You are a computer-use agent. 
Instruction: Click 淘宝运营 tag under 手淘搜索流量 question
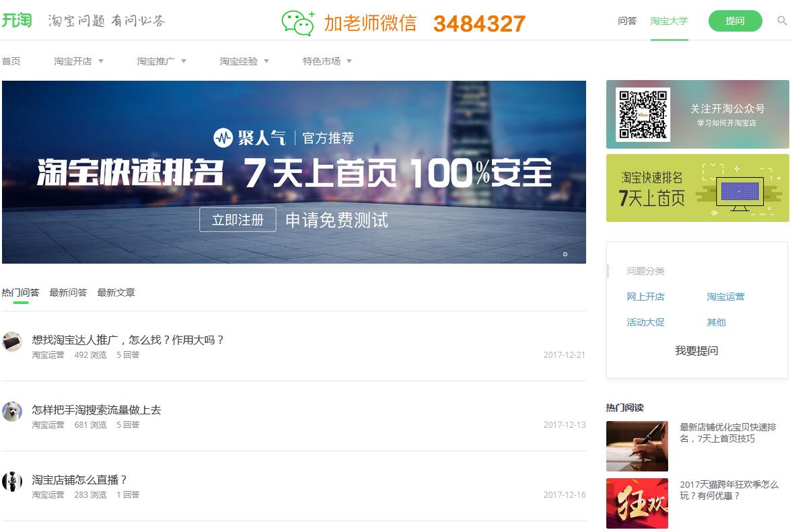pos(48,425)
